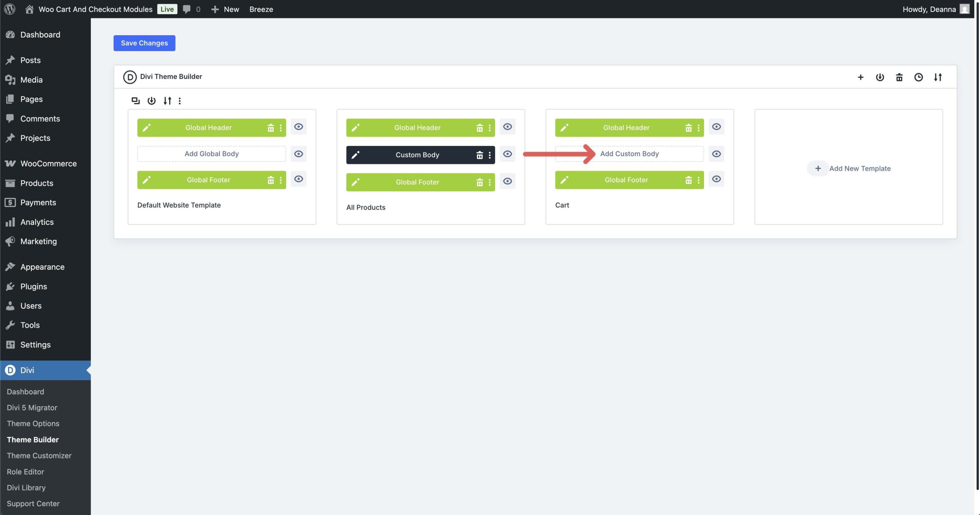Open Theme Customizer from the sidebar
The image size is (980, 515).
click(39, 456)
